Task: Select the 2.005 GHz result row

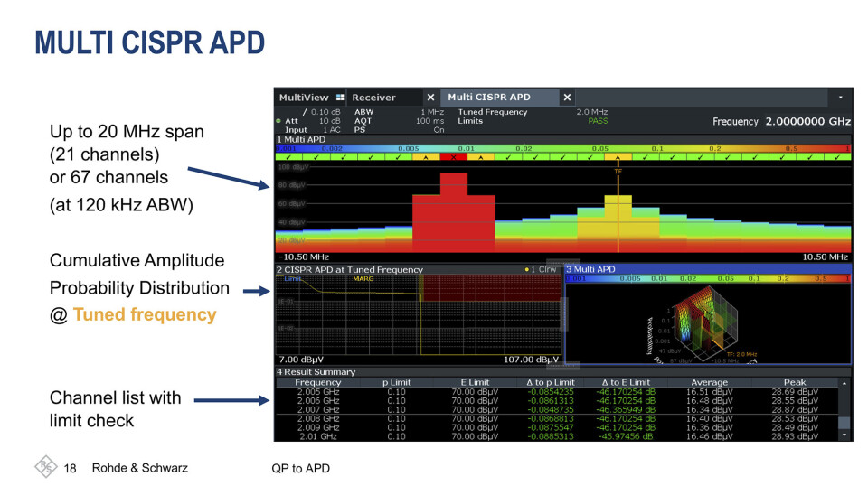Action: pos(558,391)
